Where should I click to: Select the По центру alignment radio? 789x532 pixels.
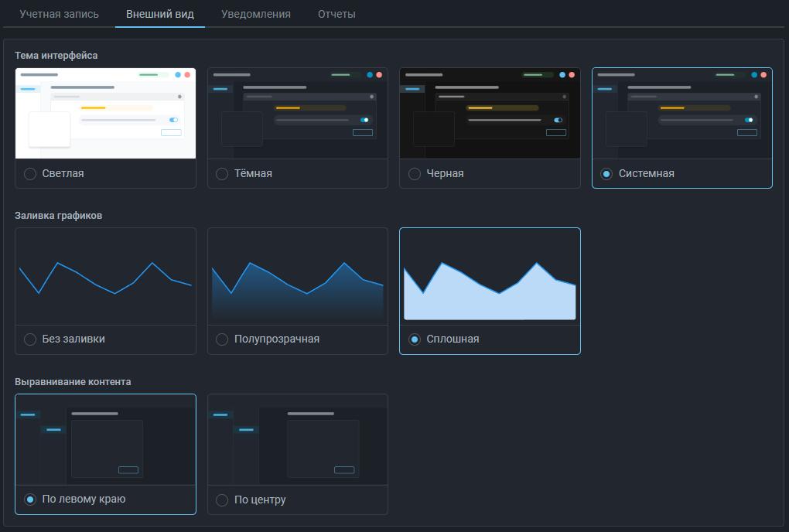[x=222, y=500]
